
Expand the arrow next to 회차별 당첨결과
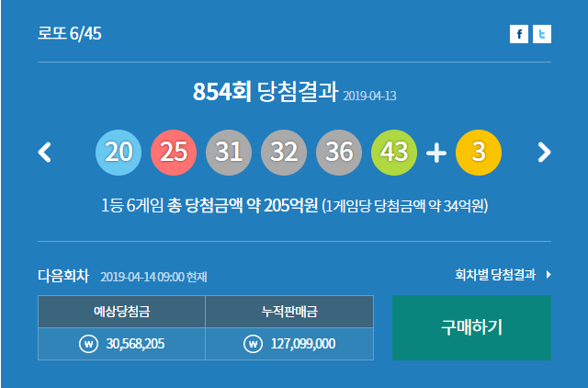(x=548, y=274)
